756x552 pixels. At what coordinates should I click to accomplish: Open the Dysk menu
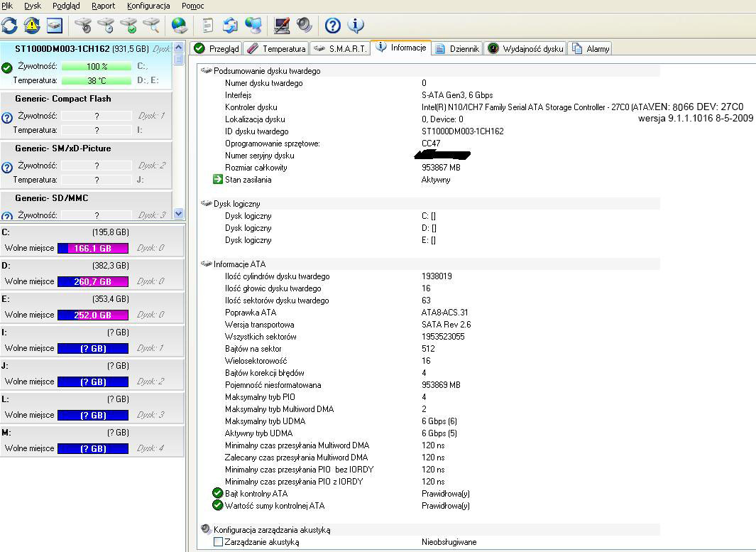tap(33, 6)
